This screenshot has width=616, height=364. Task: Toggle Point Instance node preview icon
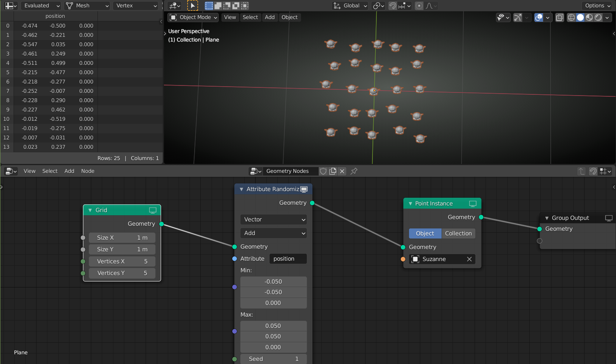click(x=473, y=204)
